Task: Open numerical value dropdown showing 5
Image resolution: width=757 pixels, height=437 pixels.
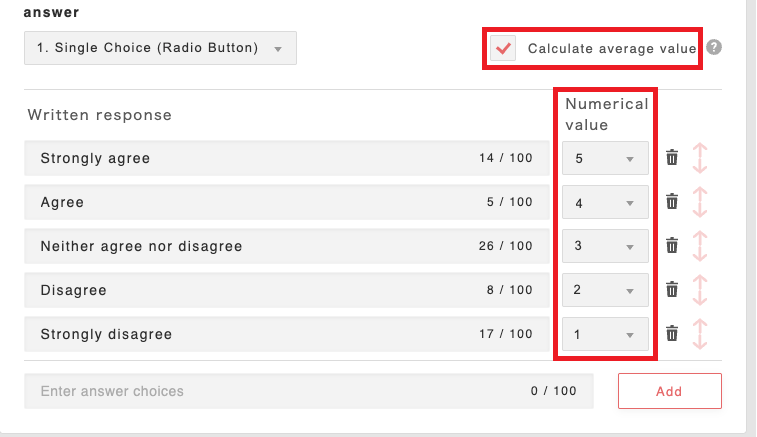Action: (x=604, y=158)
